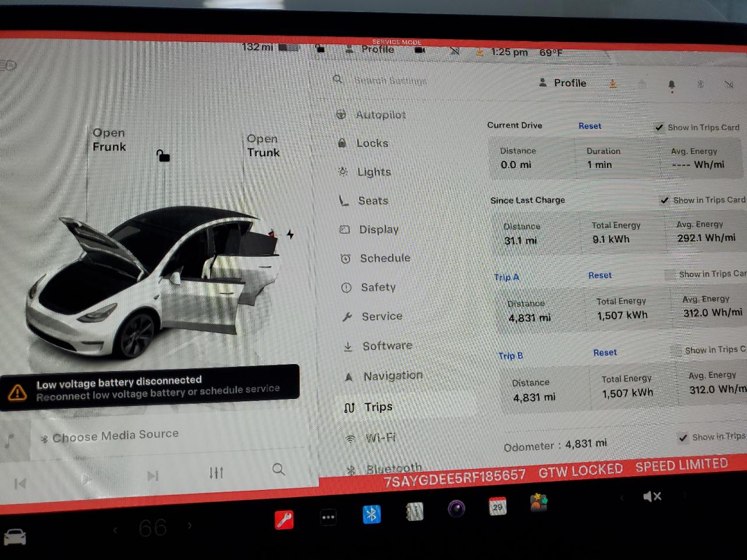747x560 pixels.
Task: Open the notifications bell icon
Action: (x=672, y=85)
